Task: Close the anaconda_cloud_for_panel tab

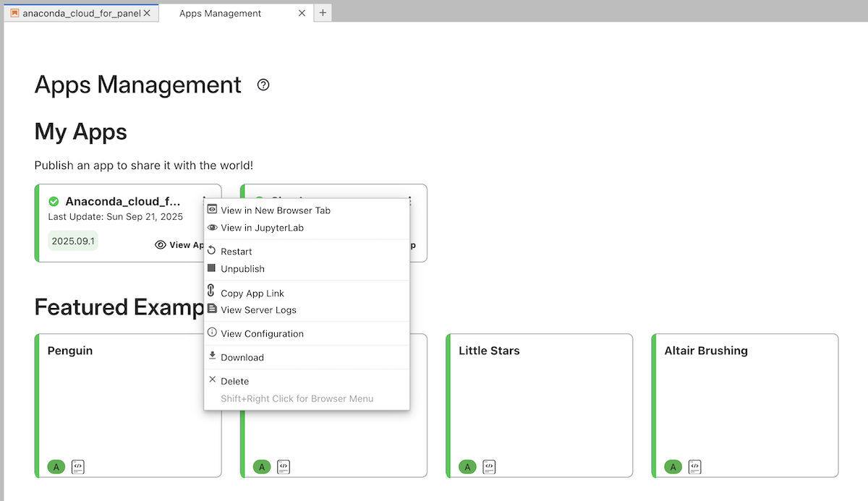Action: 147,13
